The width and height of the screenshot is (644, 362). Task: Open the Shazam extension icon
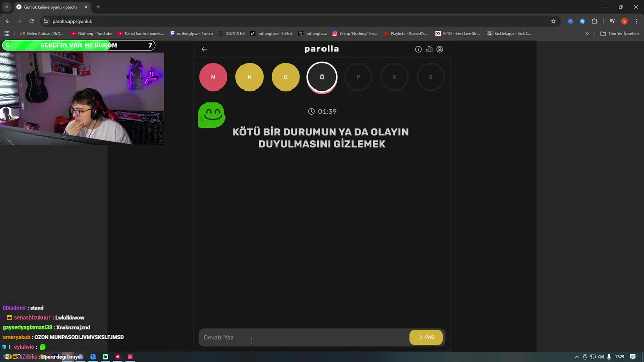(582, 21)
